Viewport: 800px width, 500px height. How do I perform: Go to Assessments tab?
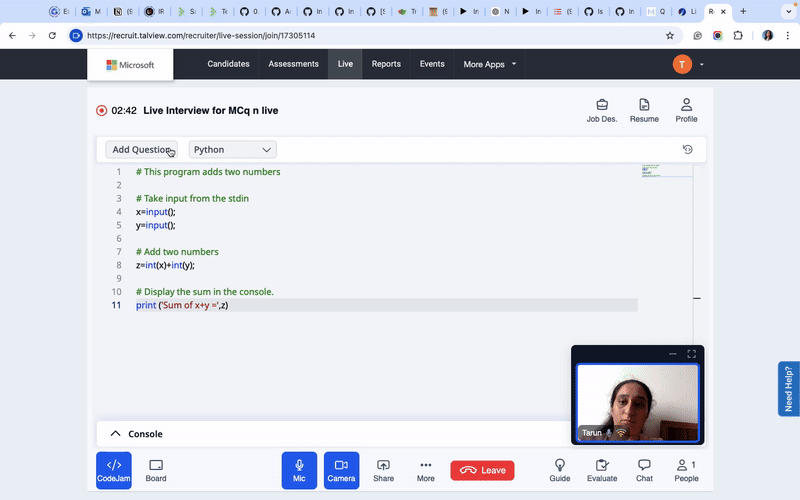[293, 64]
